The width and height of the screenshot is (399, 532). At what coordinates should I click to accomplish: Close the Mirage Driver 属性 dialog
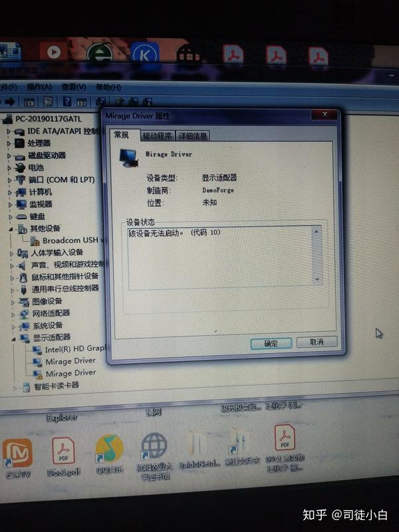tap(325, 114)
